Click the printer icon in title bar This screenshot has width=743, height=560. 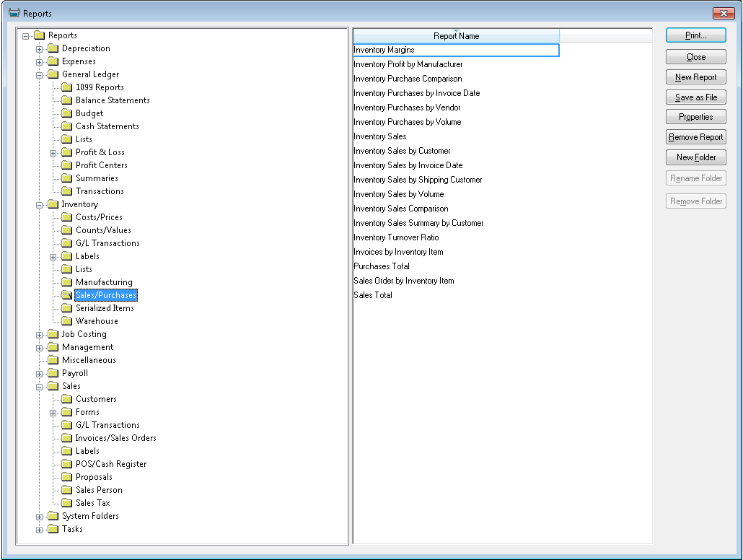(14, 13)
